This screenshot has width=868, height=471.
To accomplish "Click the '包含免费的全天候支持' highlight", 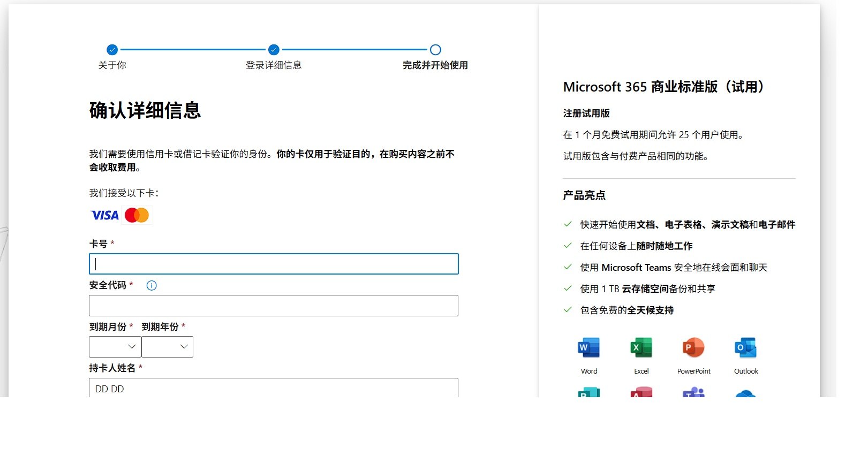I will [x=627, y=310].
